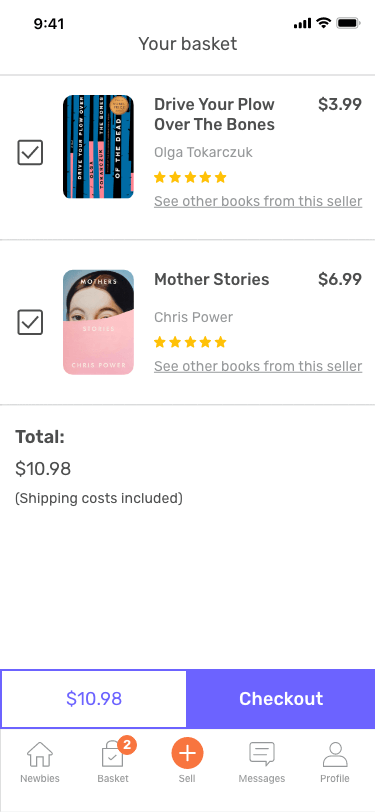375x812 pixels.
Task: Select the Drive Your Plow Over The Bones title
Action: click(214, 114)
